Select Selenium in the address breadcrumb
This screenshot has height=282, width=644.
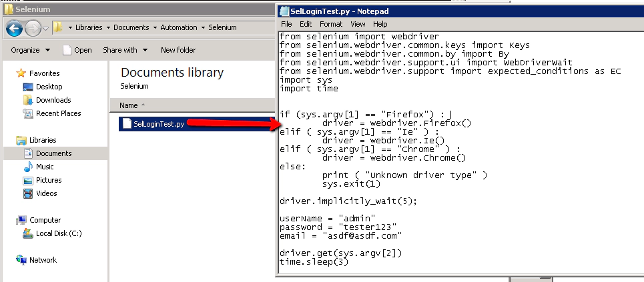click(x=222, y=27)
